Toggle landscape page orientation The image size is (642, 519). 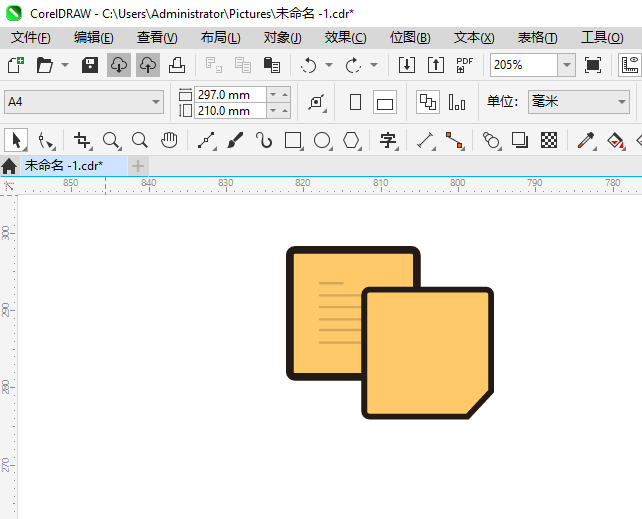click(385, 102)
